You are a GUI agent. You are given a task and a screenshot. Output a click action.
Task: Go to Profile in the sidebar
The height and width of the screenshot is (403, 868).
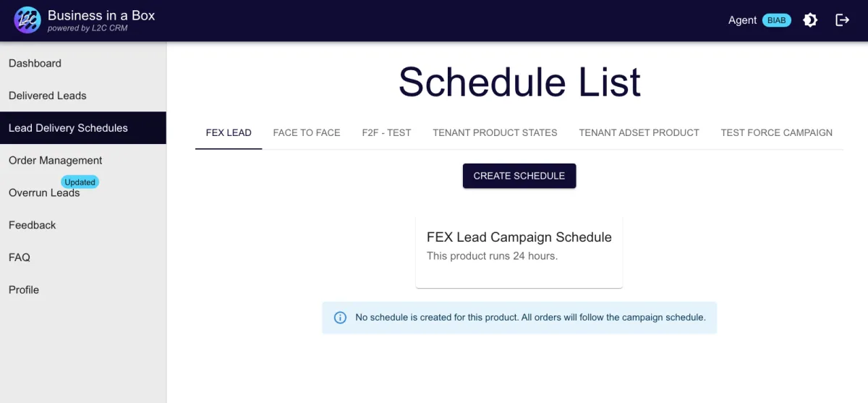[x=83, y=289]
